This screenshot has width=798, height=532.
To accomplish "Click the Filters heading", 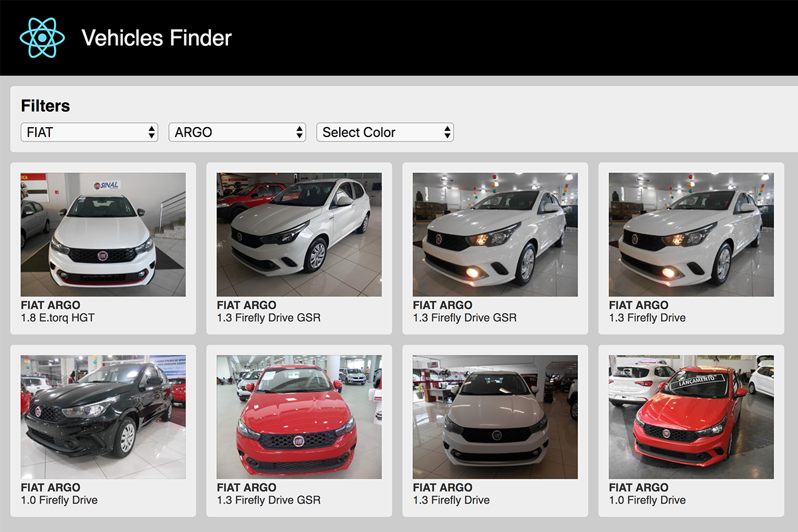I will click(45, 106).
